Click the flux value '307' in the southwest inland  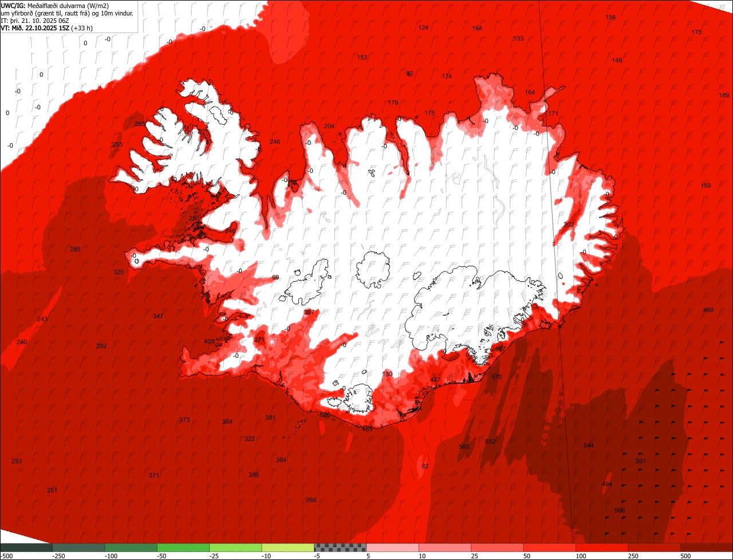tap(309, 312)
